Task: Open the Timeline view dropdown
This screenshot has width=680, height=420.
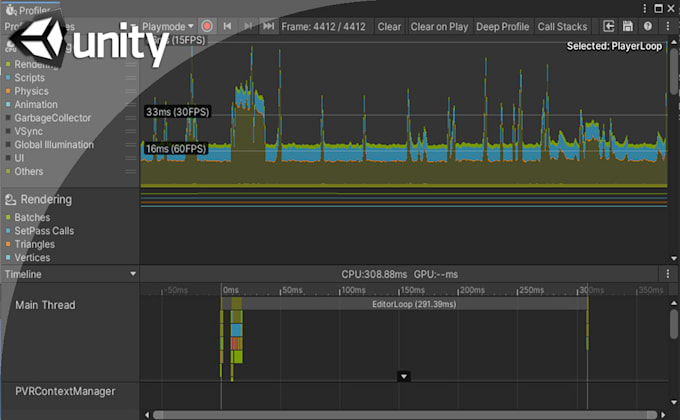Action: [x=133, y=273]
